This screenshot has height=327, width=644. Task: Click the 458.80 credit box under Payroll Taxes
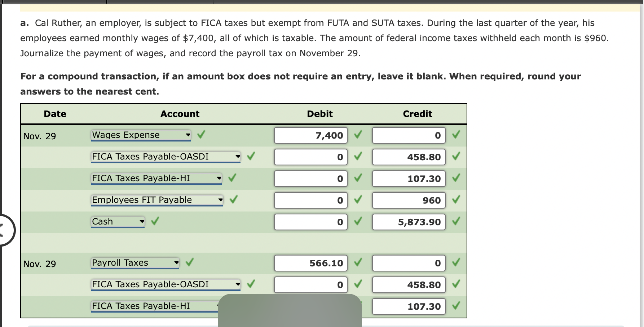pos(408,284)
